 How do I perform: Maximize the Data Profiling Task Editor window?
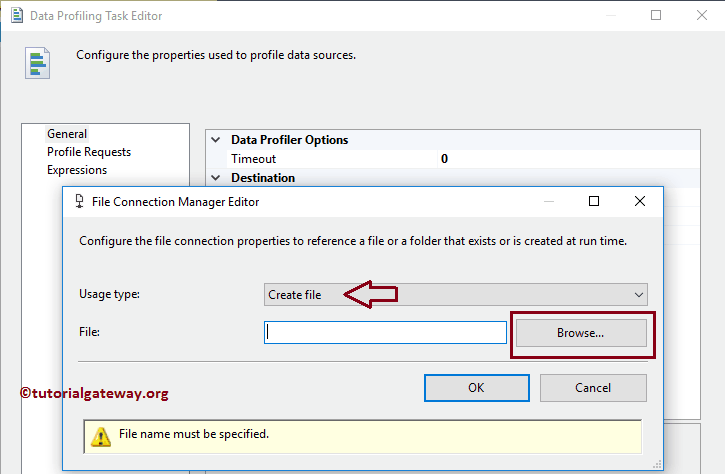(x=656, y=16)
